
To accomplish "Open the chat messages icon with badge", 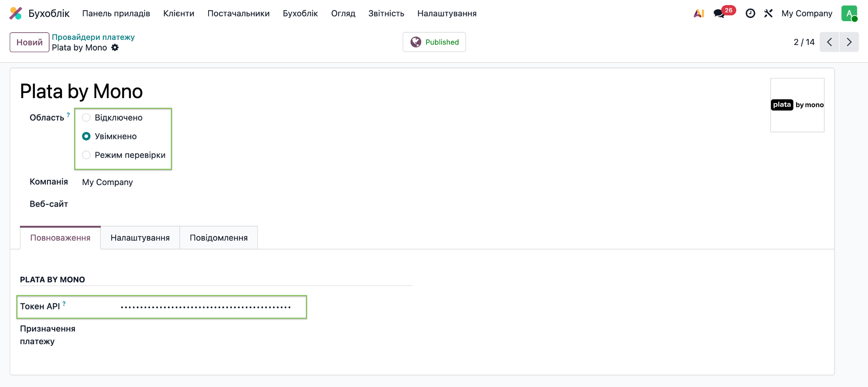I will tap(719, 13).
